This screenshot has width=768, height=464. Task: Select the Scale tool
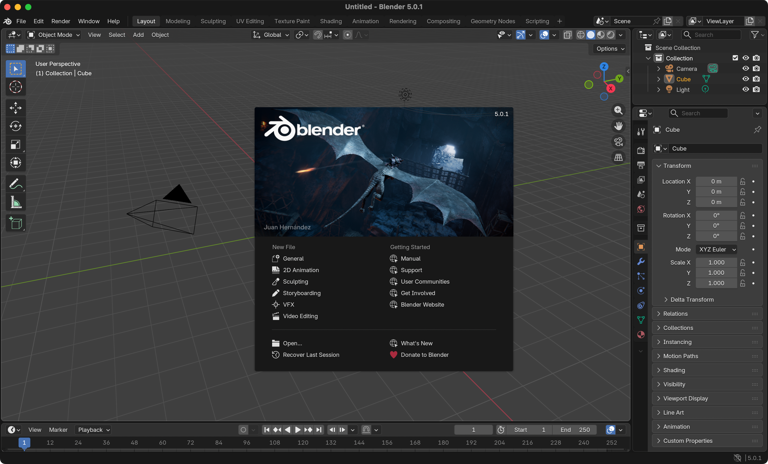16,145
